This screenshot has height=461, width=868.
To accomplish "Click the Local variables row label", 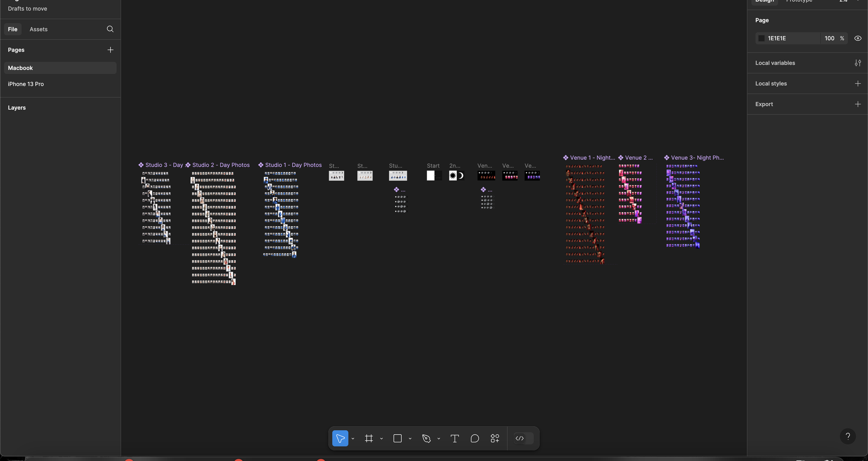I will pyautogui.click(x=775, y=63).
